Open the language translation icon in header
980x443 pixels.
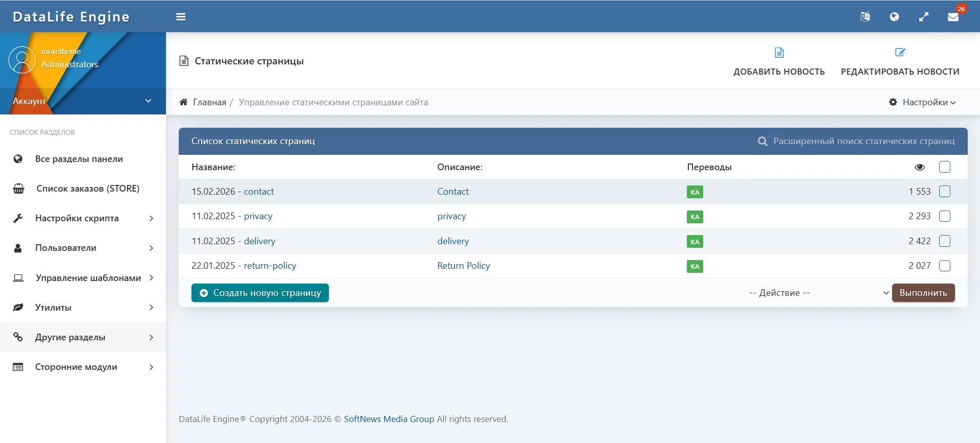[865, 17]
